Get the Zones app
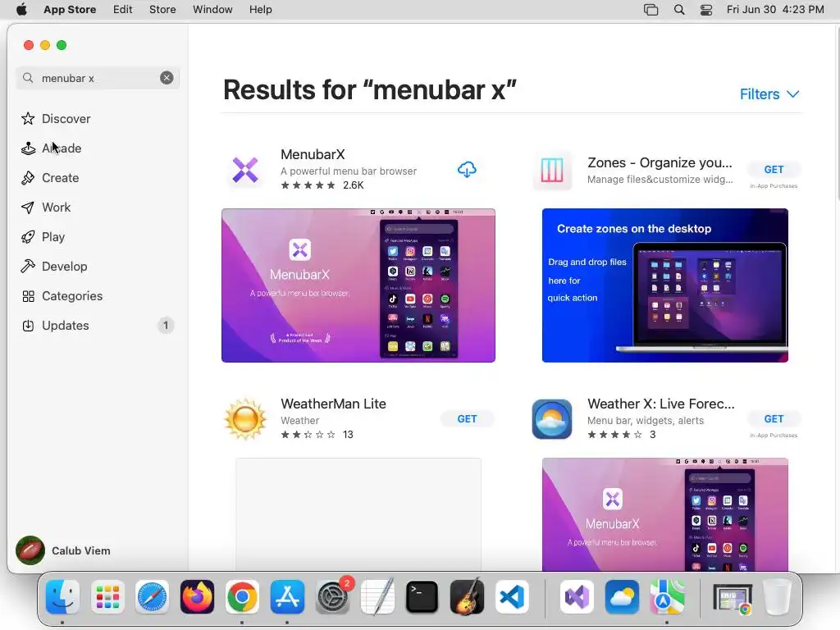Viewport: 840px width, 630px height. pyautogui.click(x=774, y=169)
